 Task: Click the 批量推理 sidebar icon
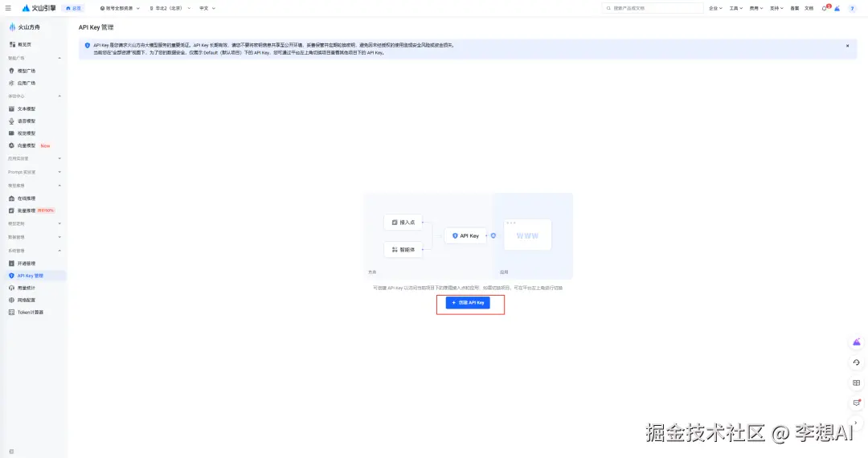pyautogui.click(x=11, y=211)
